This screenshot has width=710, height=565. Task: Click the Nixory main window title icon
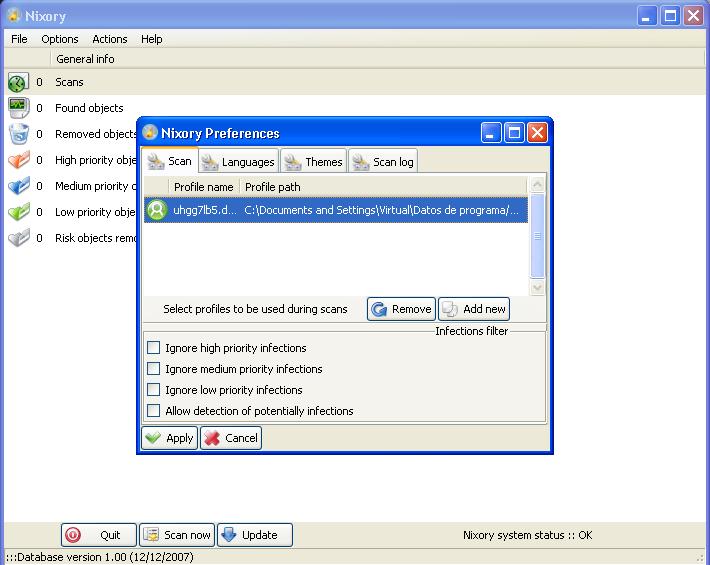pyautogui.click(x=14, y=15)
